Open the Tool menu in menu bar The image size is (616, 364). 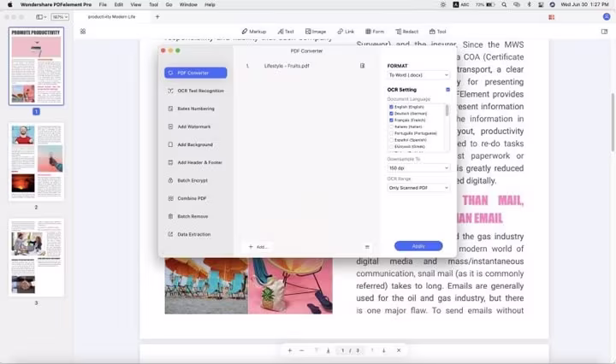tap(154, 5)
